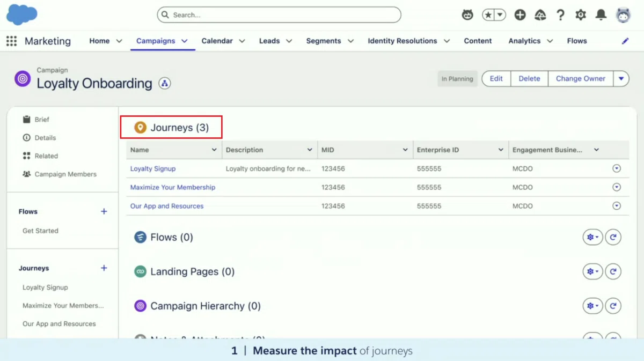
Task: Click in the global Search field
Action: tap(279, 15)
